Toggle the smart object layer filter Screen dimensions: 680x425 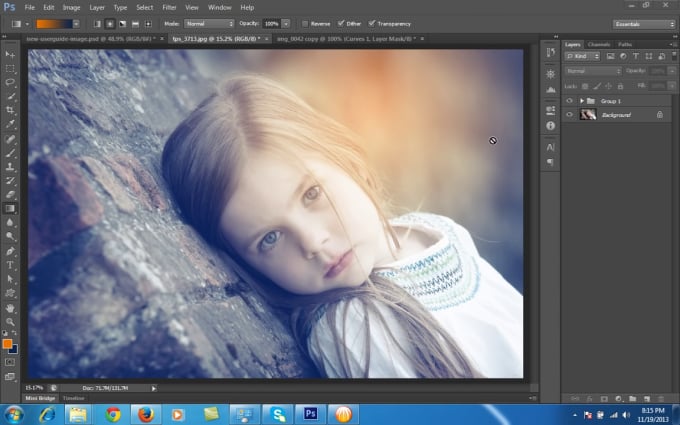coord(662,56)
